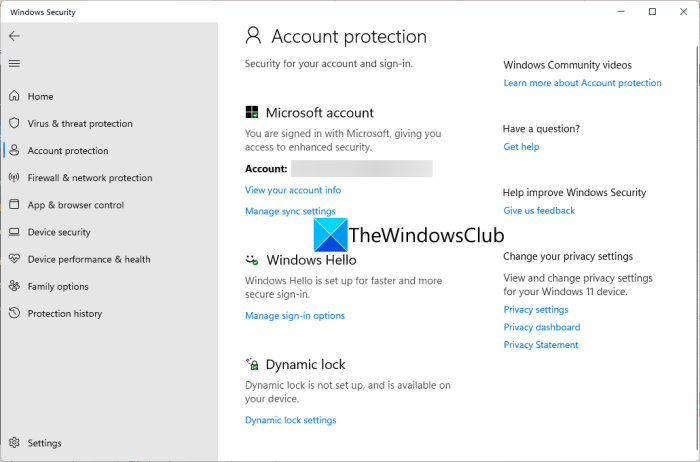Open Manage sync settings link
700x462 pixels.
click(290, 211)
